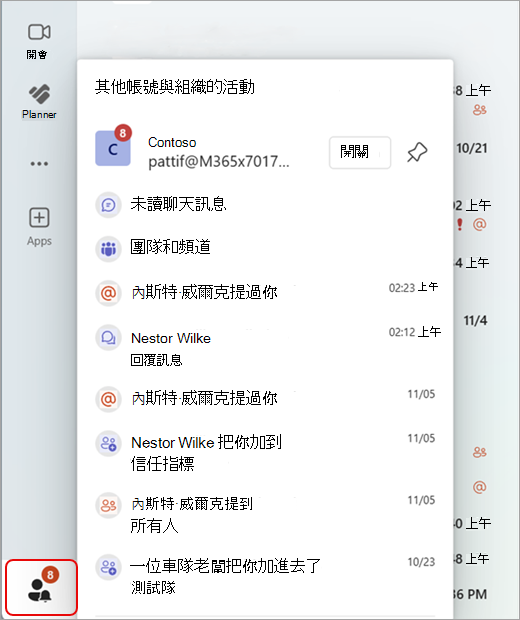This screenshot has width=520, height=620.
Task: Open 內斯特·威爾克提過你 notification from 02:23 上午
Action: [265, 293]
